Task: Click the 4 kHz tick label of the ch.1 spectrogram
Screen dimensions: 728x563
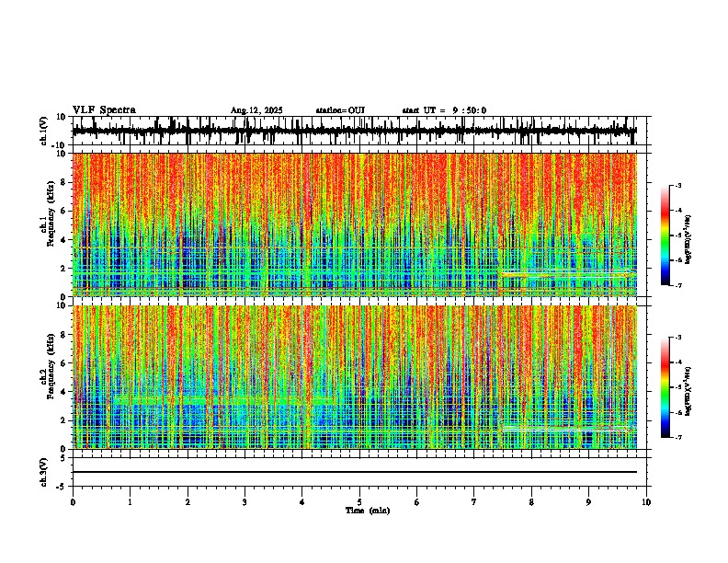Action: [x=64, y=240]
